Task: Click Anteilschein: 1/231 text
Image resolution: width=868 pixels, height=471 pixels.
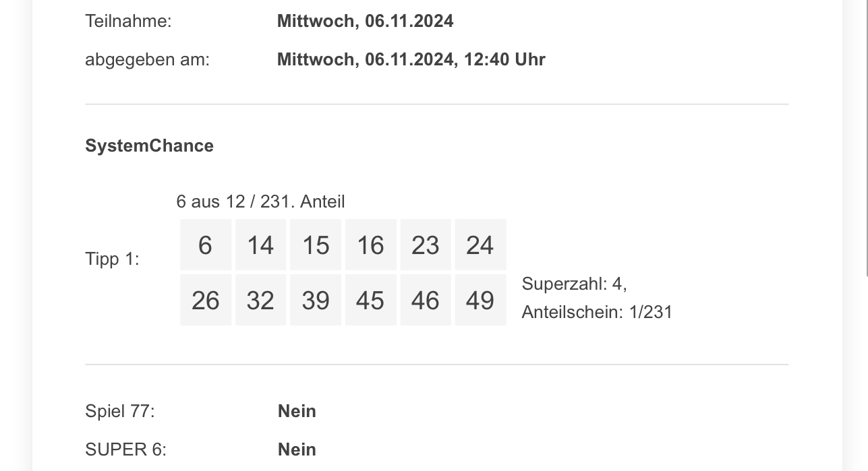Action: click(x=597, y=312)
